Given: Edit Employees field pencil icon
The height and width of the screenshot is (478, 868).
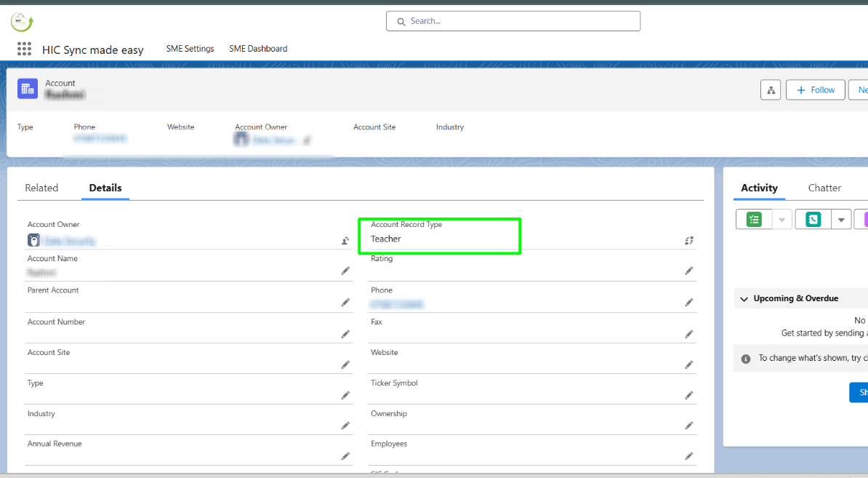Looking at the screenshot, I should pyautogui.click(x=688, y=456).
